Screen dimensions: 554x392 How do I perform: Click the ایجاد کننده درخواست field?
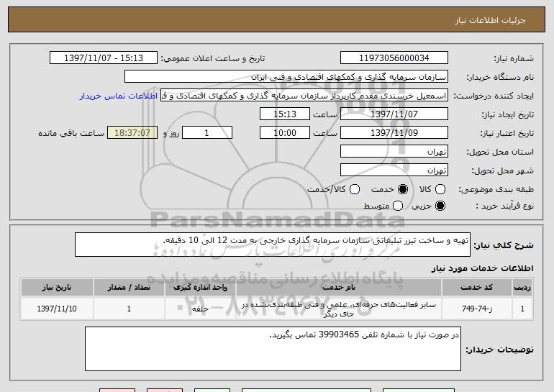click(304, 96)
